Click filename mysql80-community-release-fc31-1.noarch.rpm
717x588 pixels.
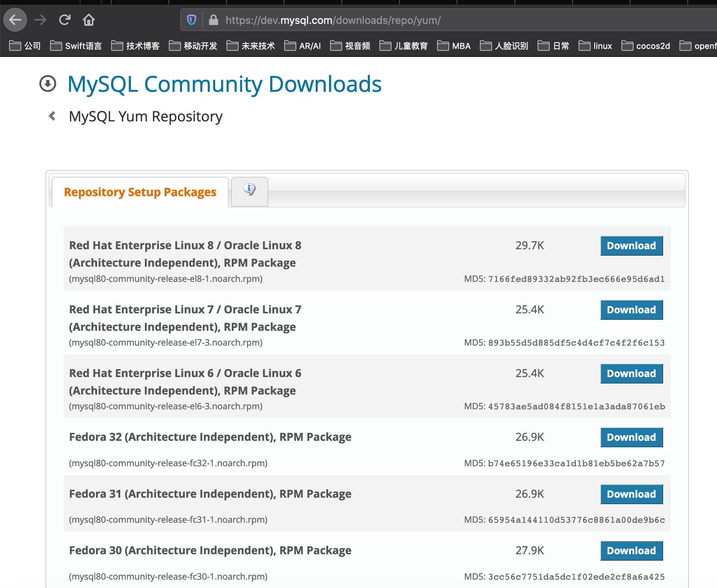tap(168, 520)
